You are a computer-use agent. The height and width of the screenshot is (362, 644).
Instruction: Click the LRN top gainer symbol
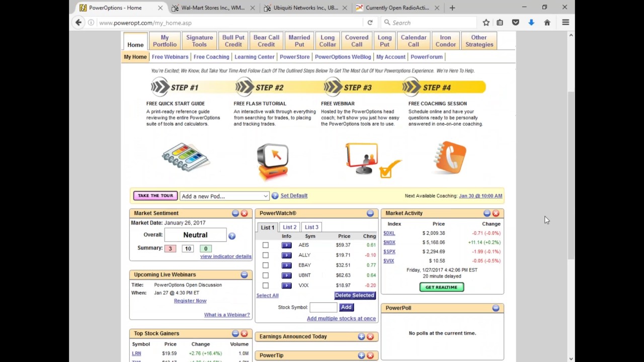pyautogui.click(x=136, y=353)
